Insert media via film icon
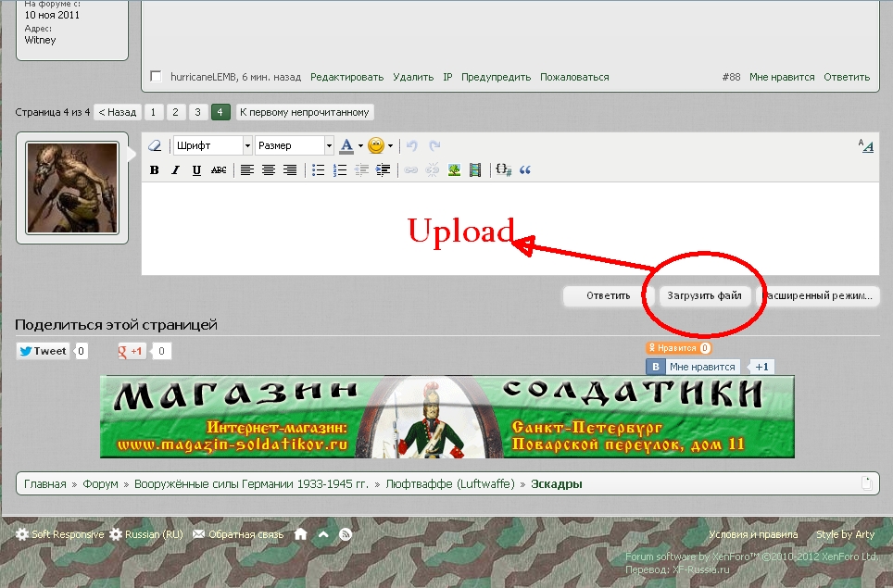 (475, 169)
